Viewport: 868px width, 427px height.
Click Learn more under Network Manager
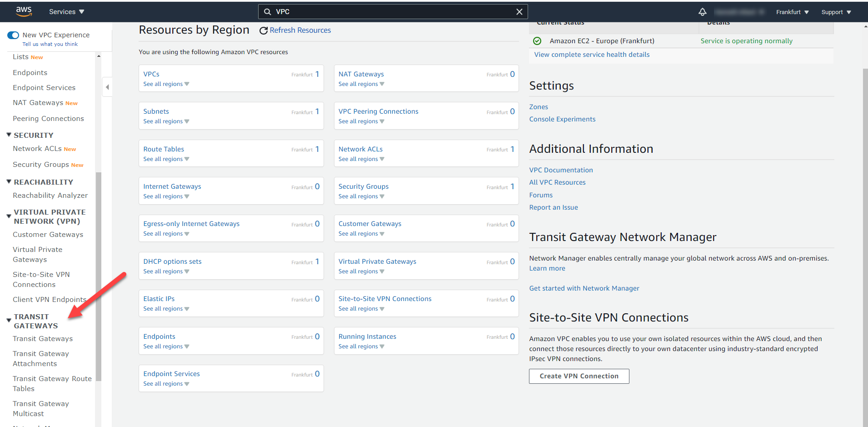click(547, 268)
